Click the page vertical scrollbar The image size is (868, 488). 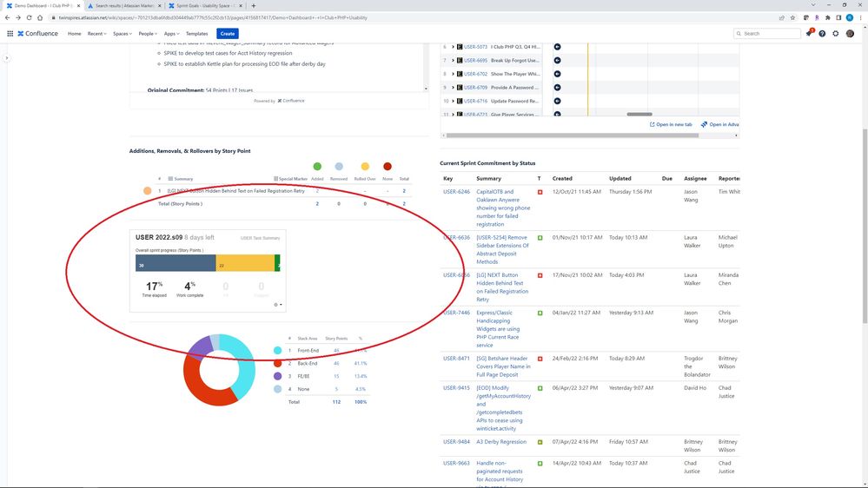point(865,226)
